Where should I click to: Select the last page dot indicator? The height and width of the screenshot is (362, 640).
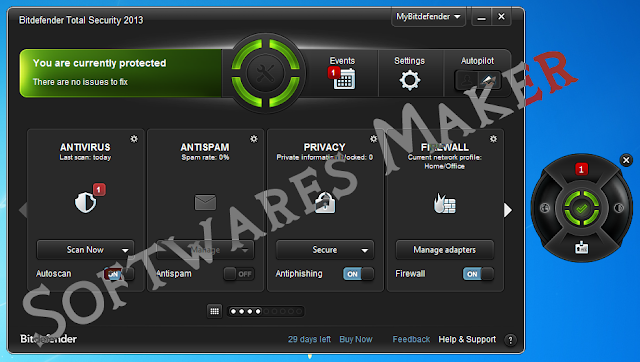pos(299,311)
